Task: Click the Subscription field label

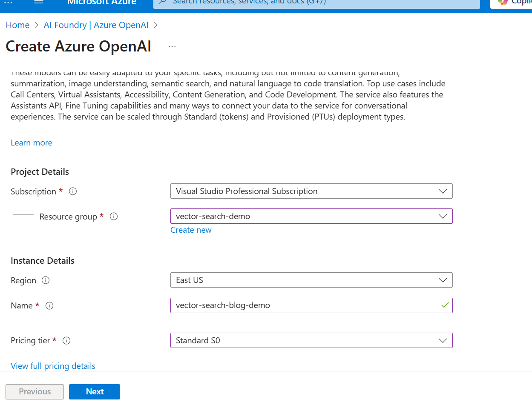Action: [33, 191]
